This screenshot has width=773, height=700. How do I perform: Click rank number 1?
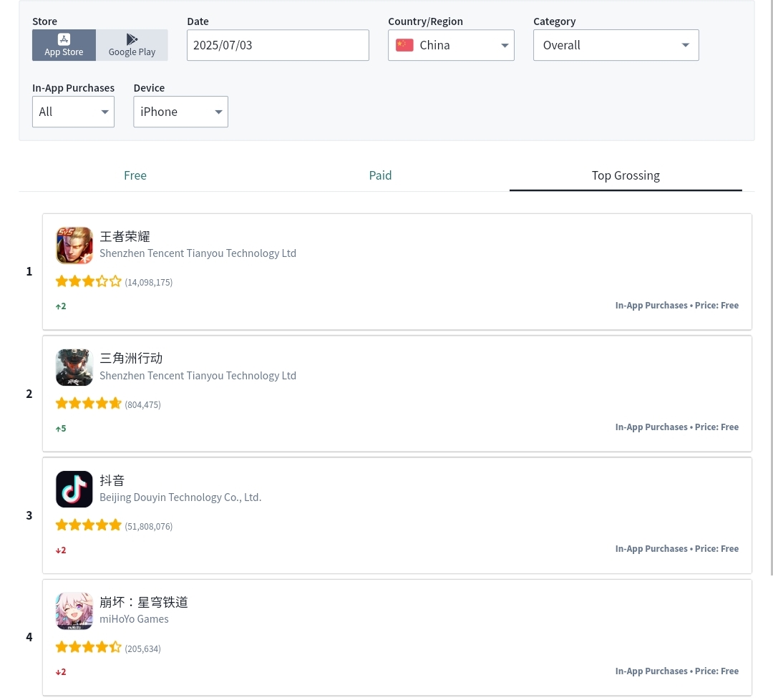(x=29, y=271)
